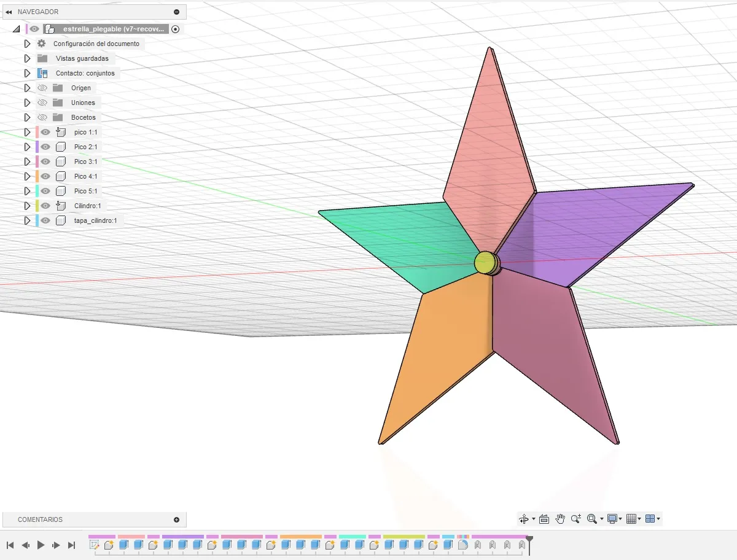Click the tapa_cilindro:1 component cube icon
This screenshot has width=737, height=560.
60,220
